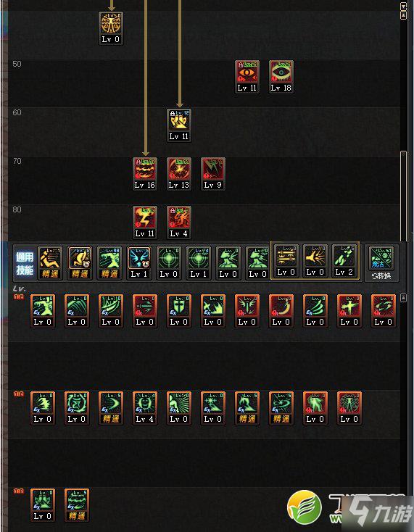Toggle the 魔法 切换 skill switch

(x=381, y=263)
